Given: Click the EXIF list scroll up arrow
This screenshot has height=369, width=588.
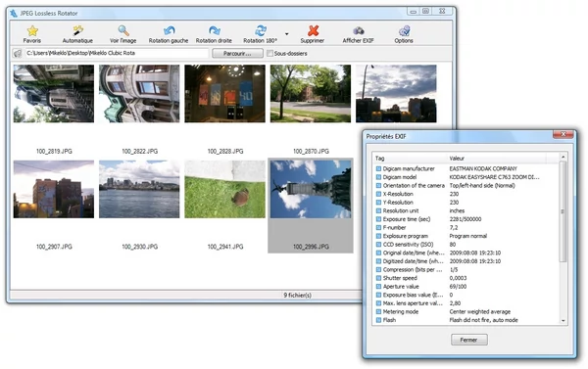Looking at the screenshot, I should (x=563, y=157).
